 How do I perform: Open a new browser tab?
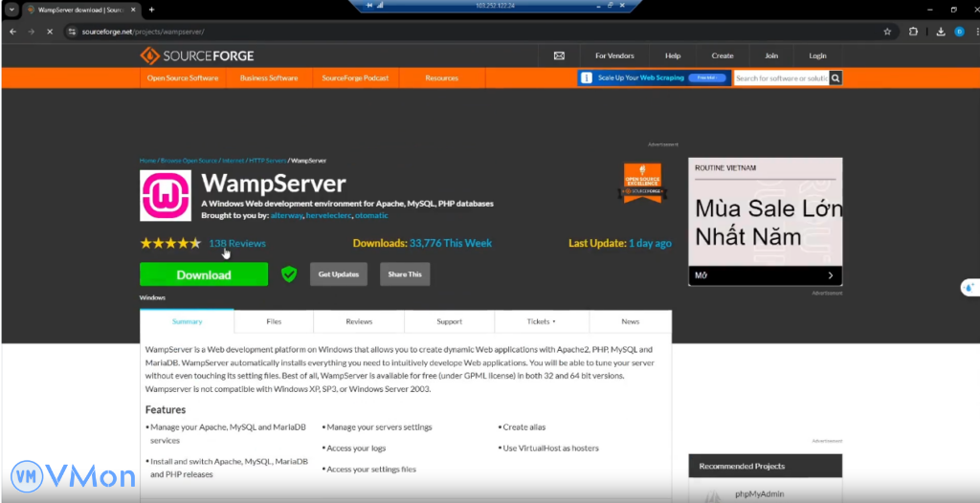point(151,10)
